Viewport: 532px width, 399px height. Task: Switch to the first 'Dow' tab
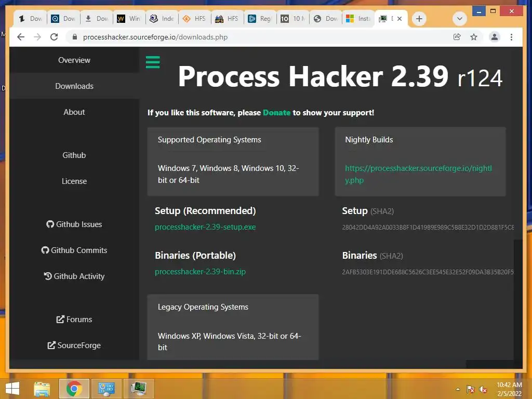31,19
